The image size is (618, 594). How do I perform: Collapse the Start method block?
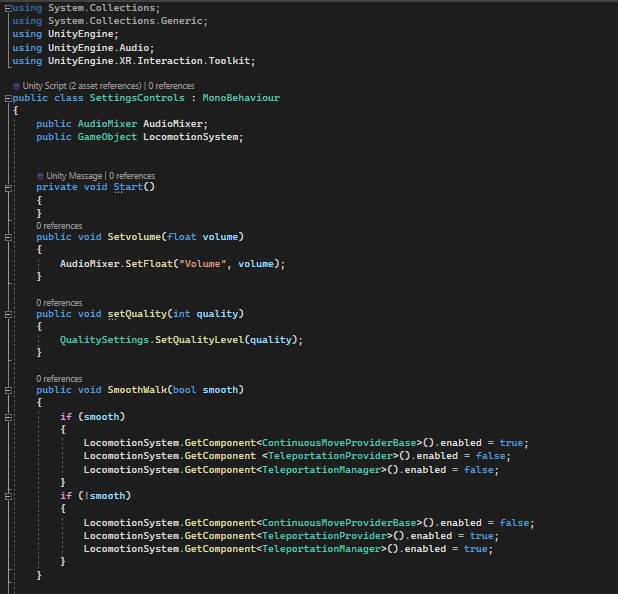pyautogui.click(x=7, y=187)
